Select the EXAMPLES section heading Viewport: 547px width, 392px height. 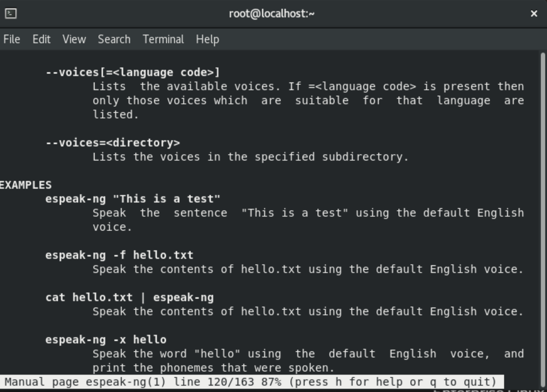(26, 185)
